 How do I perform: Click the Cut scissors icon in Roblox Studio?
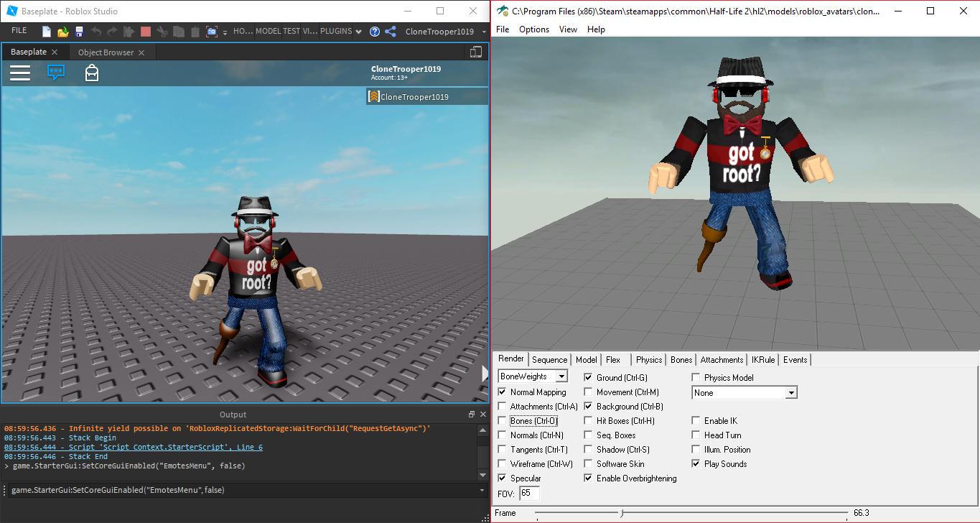[163, 32]
